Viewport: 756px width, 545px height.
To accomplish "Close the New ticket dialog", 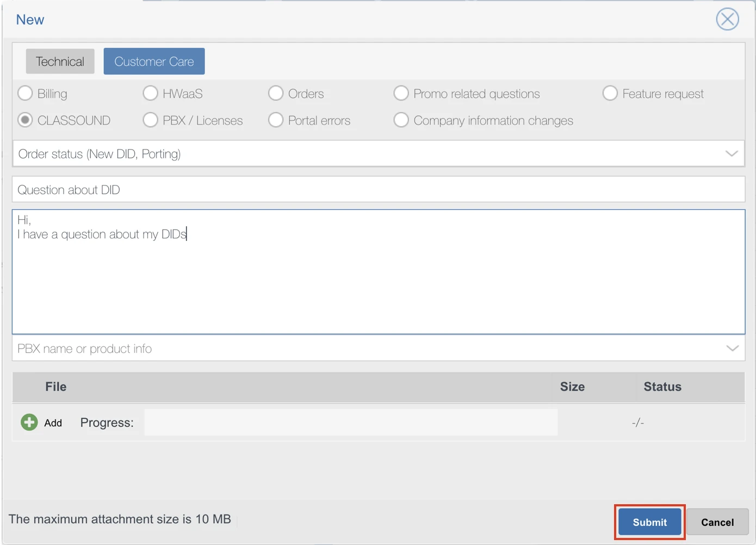I will [727, 20].
